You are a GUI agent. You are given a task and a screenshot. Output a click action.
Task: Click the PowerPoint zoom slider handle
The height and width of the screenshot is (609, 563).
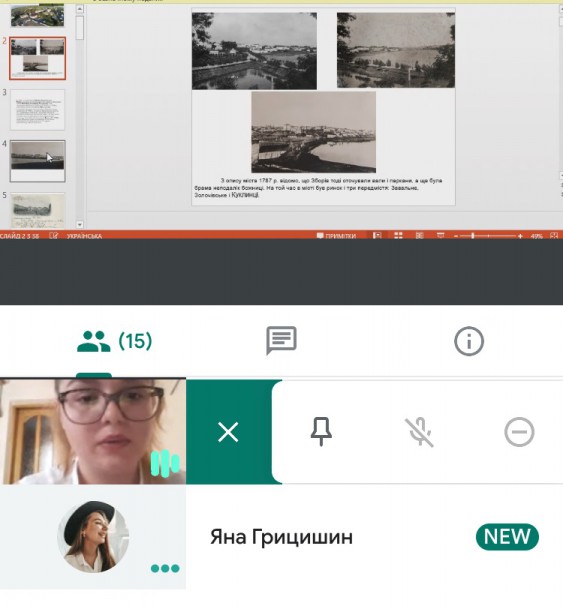coord(473,236)
